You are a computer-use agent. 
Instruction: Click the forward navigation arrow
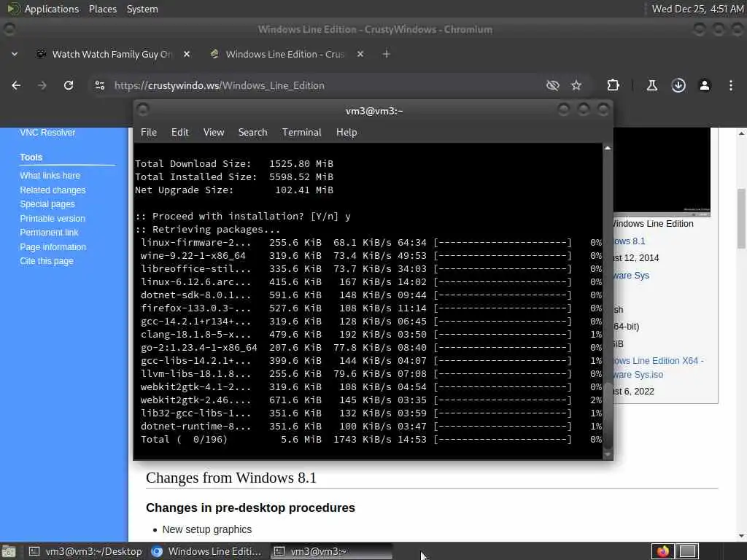pyautogui.click(x=42, y=85)
